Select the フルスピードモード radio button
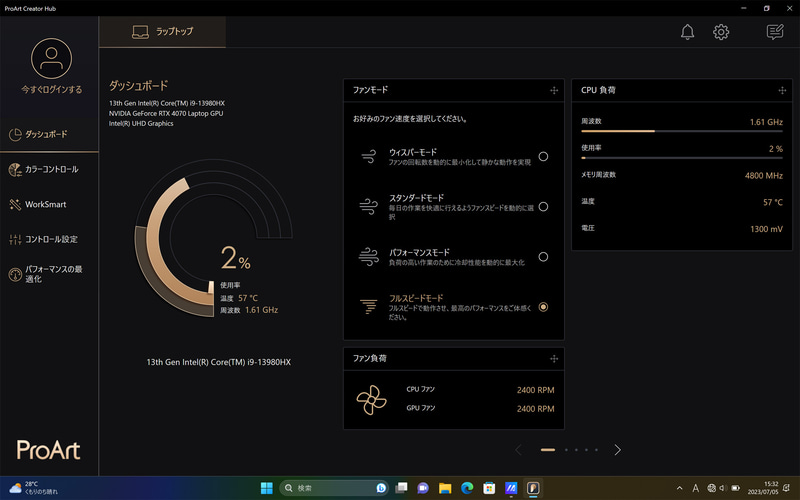The image size is (800, 500). 543,307
